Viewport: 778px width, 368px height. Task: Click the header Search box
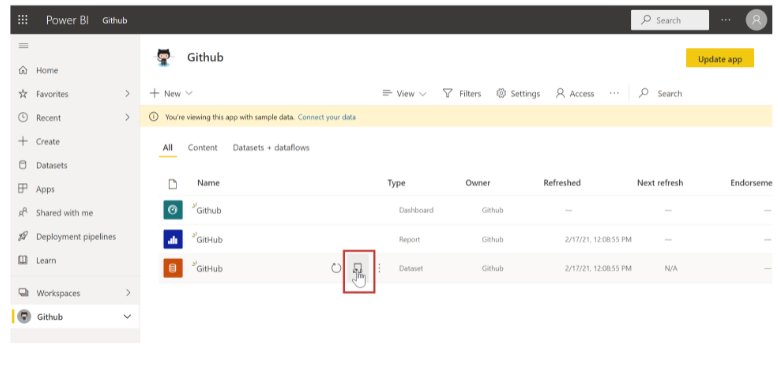pyautogui.click(x=670, y=20)
